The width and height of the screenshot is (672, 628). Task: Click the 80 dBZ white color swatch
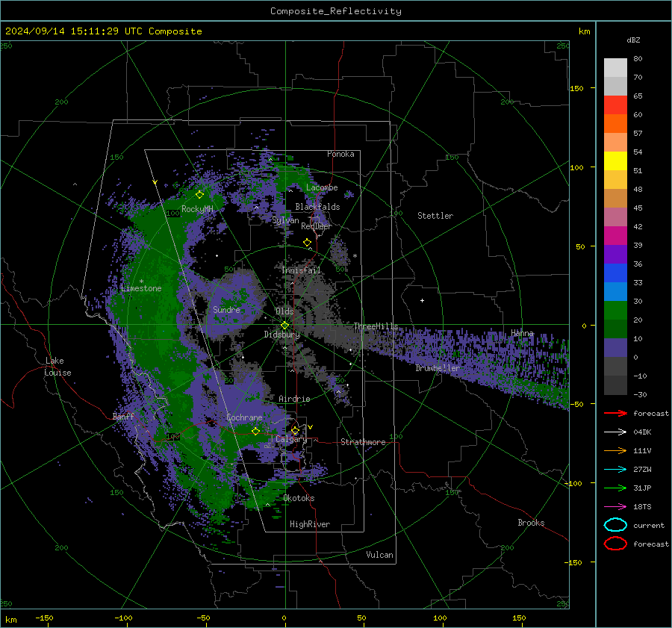[x=615, y=67]
